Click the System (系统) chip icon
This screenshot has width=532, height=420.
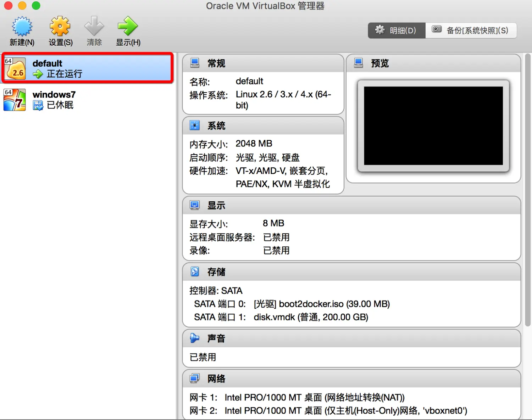point(195,125)
